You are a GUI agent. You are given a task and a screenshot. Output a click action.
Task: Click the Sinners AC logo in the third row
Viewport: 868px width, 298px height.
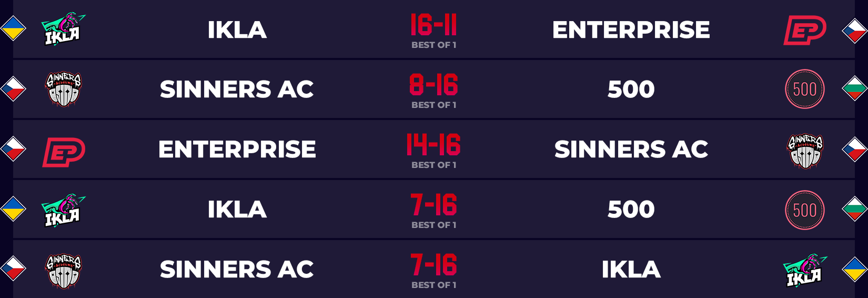click(x=805, y=151)
